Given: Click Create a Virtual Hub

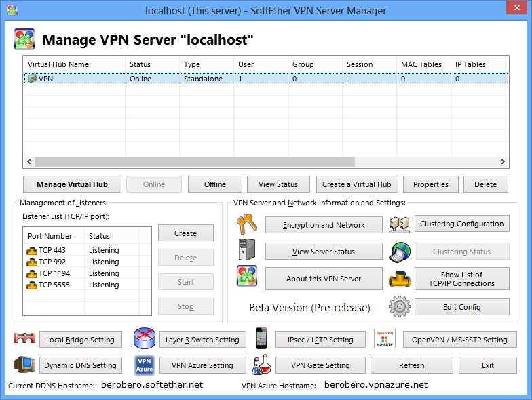Looking at the screenshot, I should [357, 184].
